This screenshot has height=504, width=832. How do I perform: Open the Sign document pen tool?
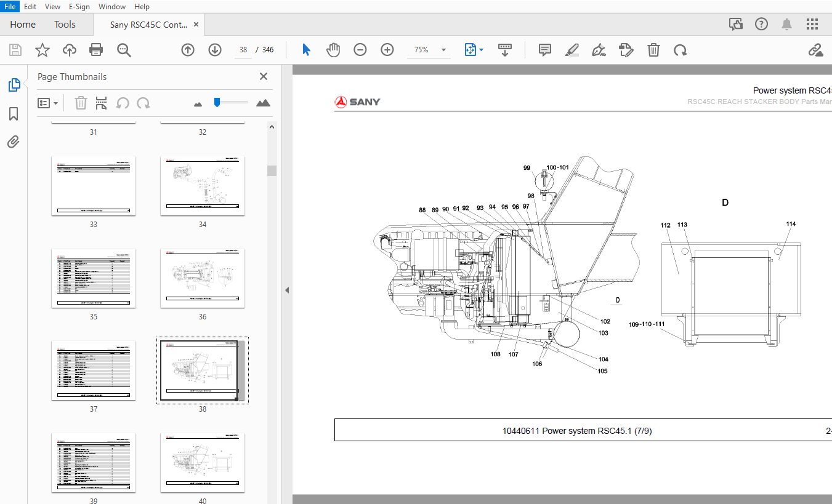pos(599,50)
